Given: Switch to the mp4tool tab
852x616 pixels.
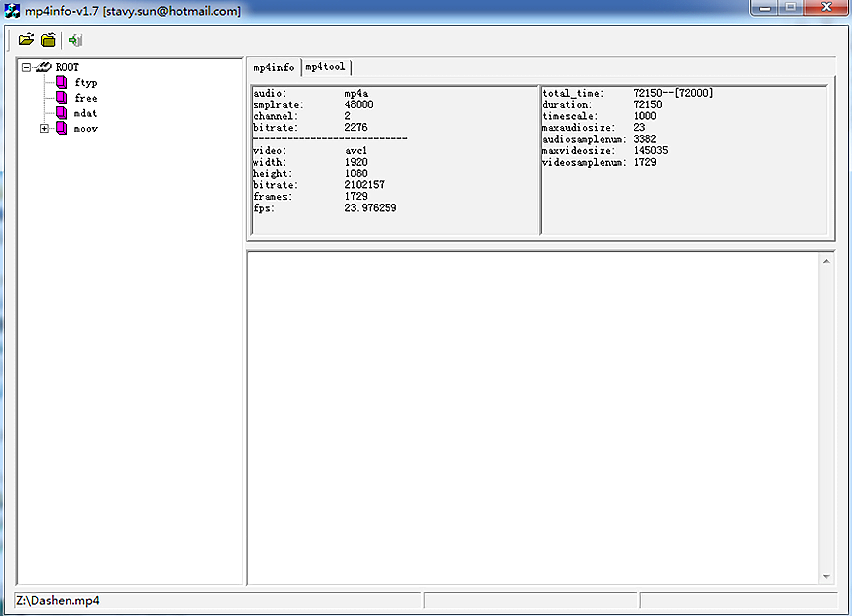Looking at the screenshot, I should tap(325, 67).
